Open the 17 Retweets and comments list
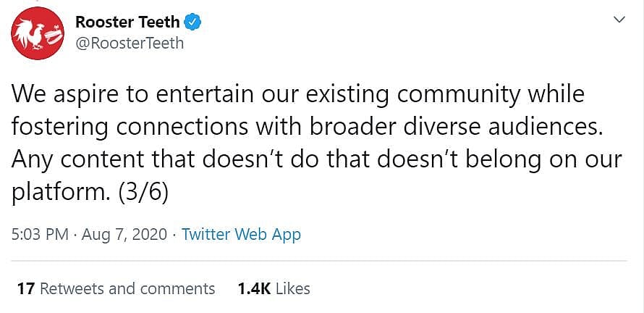The width and height of the screenshot is (644, 313). [116, 288]
